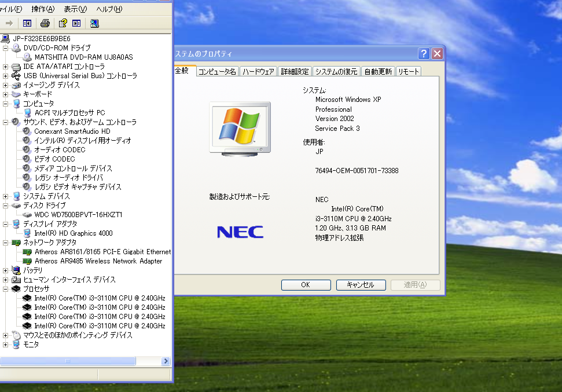
Task: Click the print toolbar icon
Action: click(45, 23)
